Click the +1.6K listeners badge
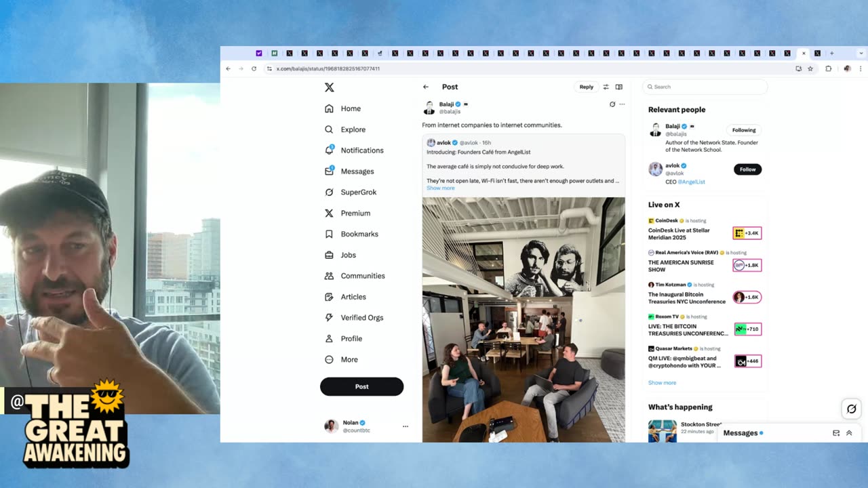The width and height of the screenshot is (868, 488). 747,297
